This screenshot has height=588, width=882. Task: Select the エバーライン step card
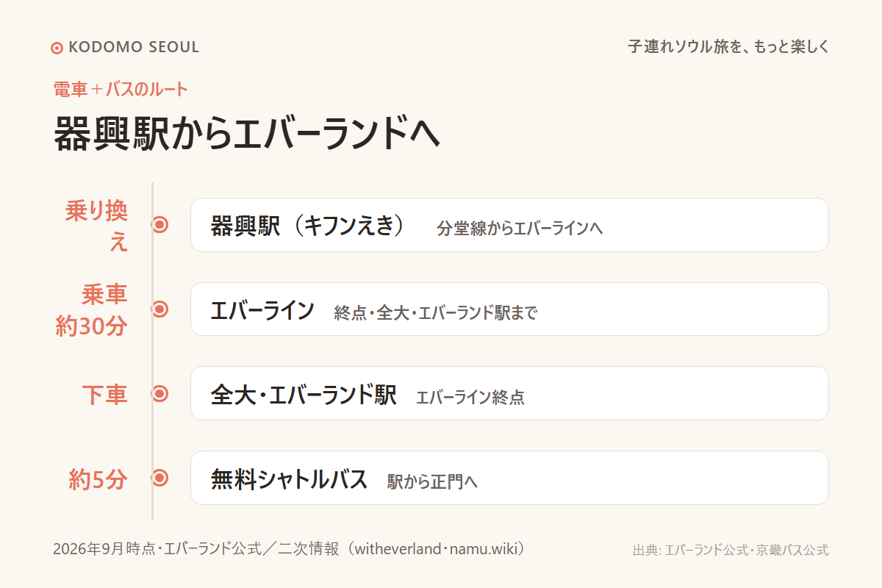pos(509,309)
